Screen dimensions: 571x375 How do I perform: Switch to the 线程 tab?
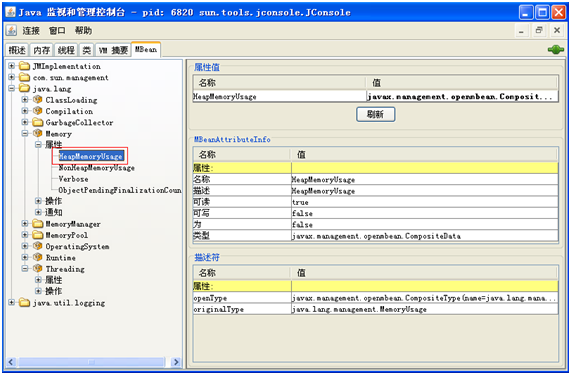click(66, 50)
